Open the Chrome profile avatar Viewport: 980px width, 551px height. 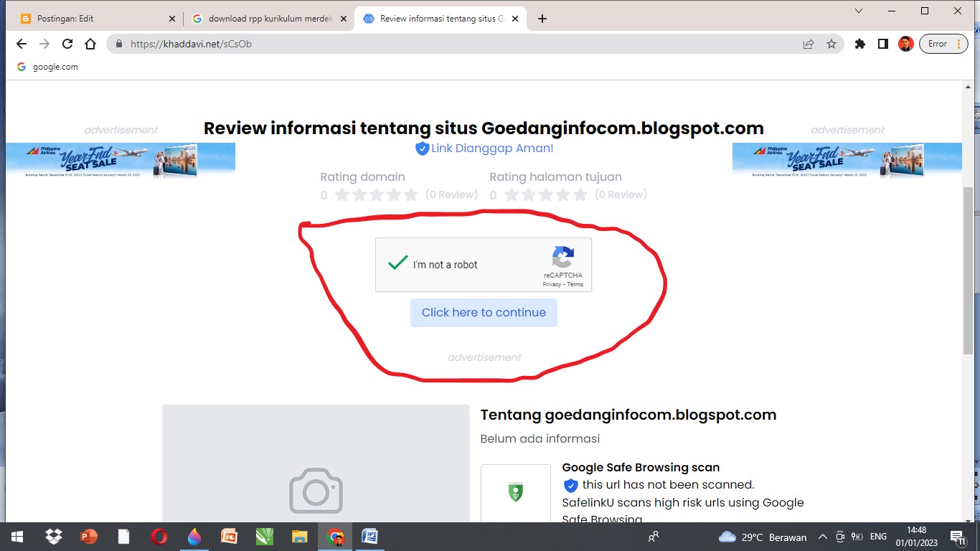pos(905,44)
